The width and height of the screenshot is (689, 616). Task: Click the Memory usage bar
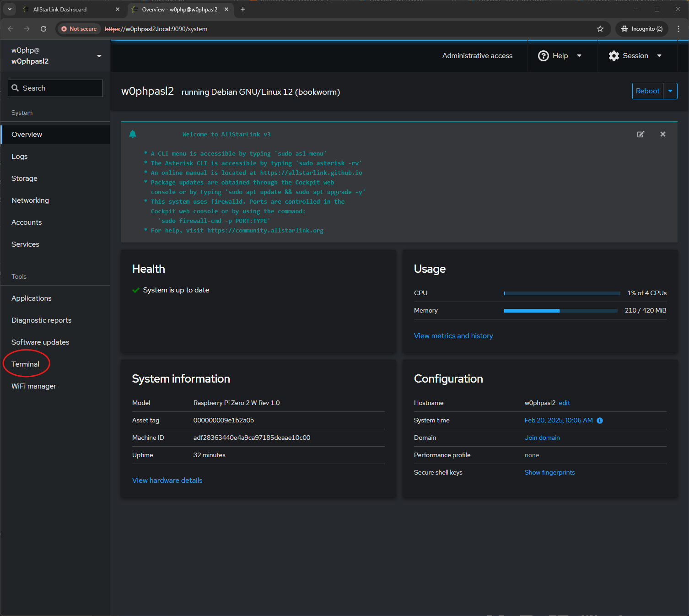[560, 311]
